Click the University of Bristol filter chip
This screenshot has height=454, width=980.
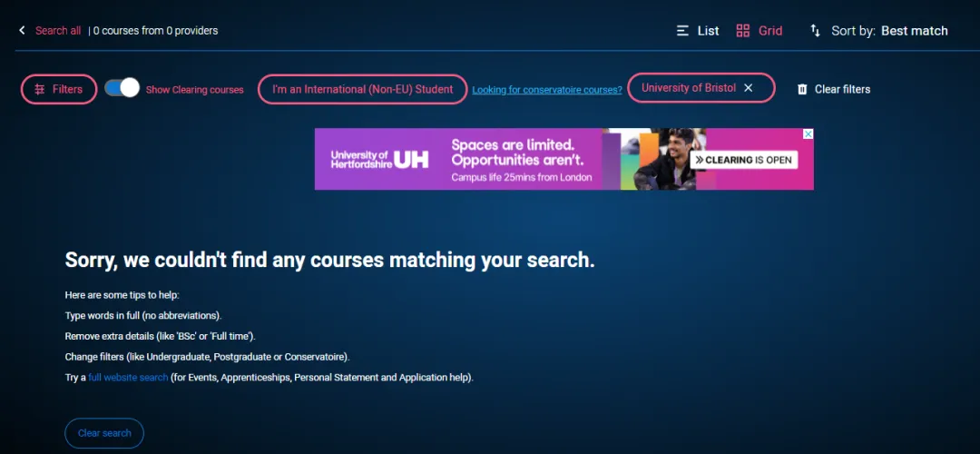[x=688, y=88]
